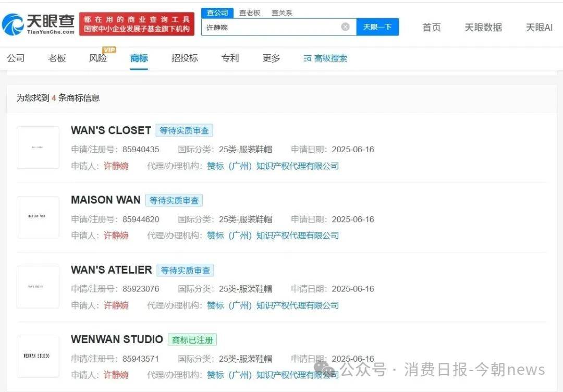
Task: Click 商标已注册 tag on WENWAN STUDIO
Action: click(192, 340)
